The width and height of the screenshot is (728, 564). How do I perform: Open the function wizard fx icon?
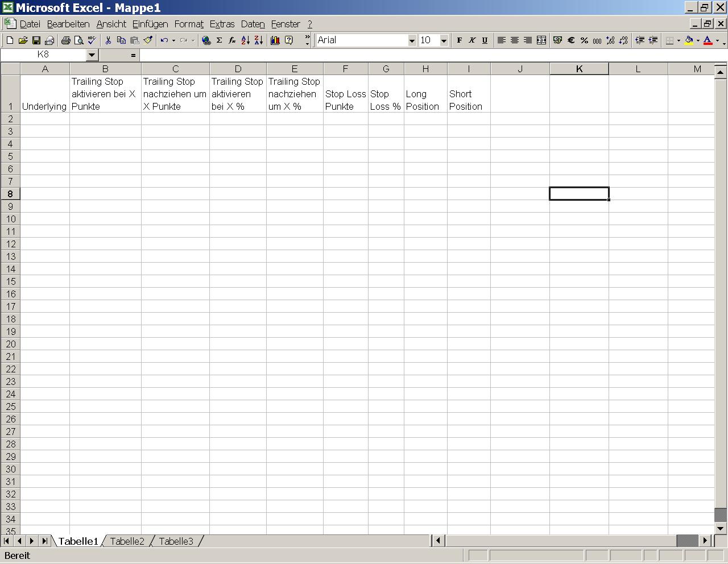click(x=232, y=40)
